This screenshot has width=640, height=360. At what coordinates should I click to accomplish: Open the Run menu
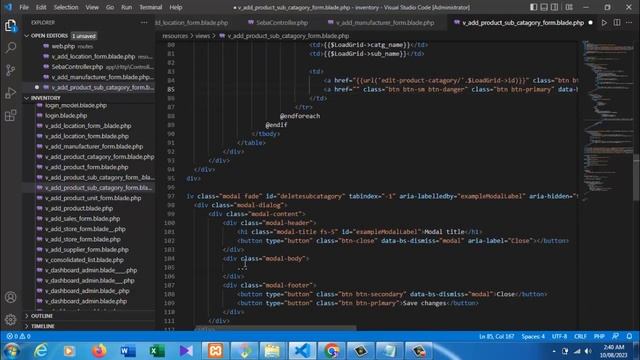[127, 7]
